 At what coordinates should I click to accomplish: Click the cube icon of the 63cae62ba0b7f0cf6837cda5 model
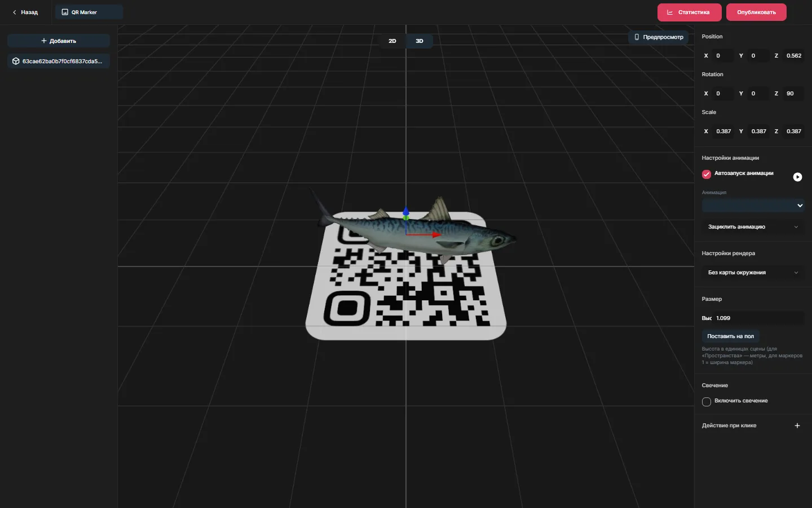coord(16,61)
